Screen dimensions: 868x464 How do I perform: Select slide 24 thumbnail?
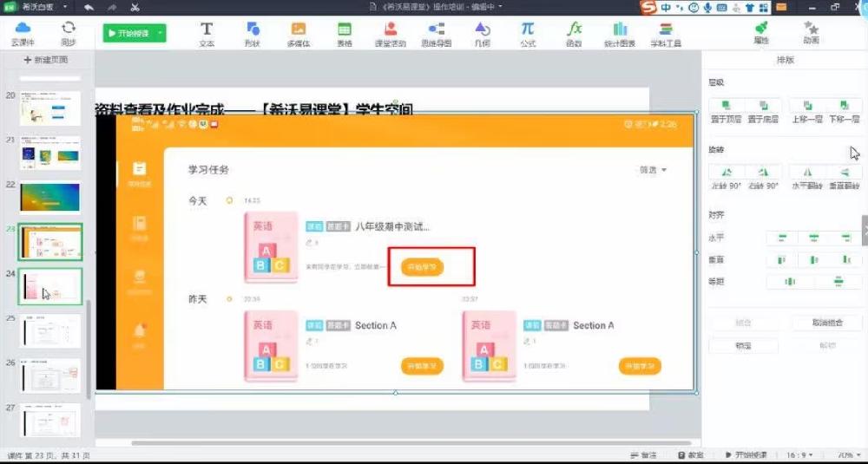tap(50, 286)
